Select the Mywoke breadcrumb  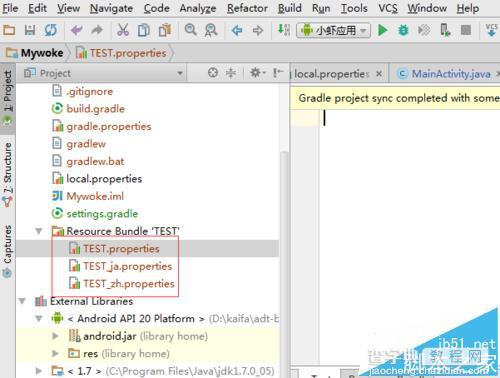pyautogui.click(x=35, y=53)
